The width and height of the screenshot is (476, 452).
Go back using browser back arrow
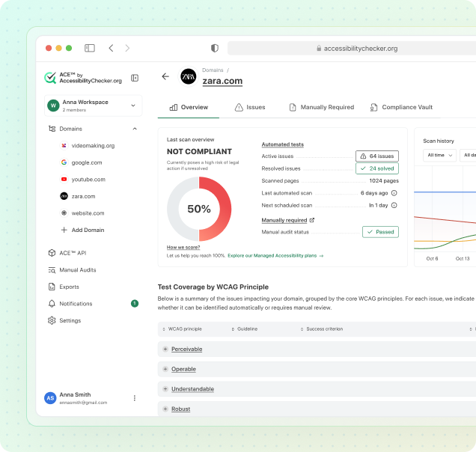[x=111, y=48]
